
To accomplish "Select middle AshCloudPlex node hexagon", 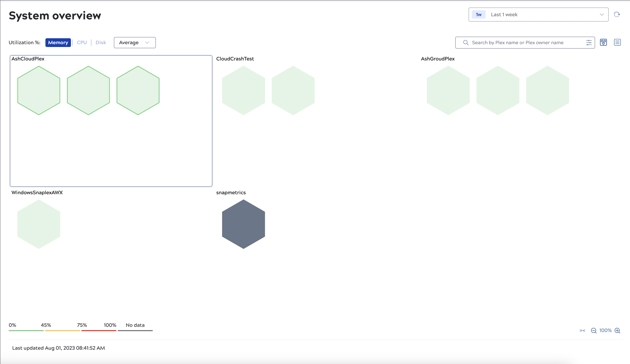I will click(x=88, y=90).
